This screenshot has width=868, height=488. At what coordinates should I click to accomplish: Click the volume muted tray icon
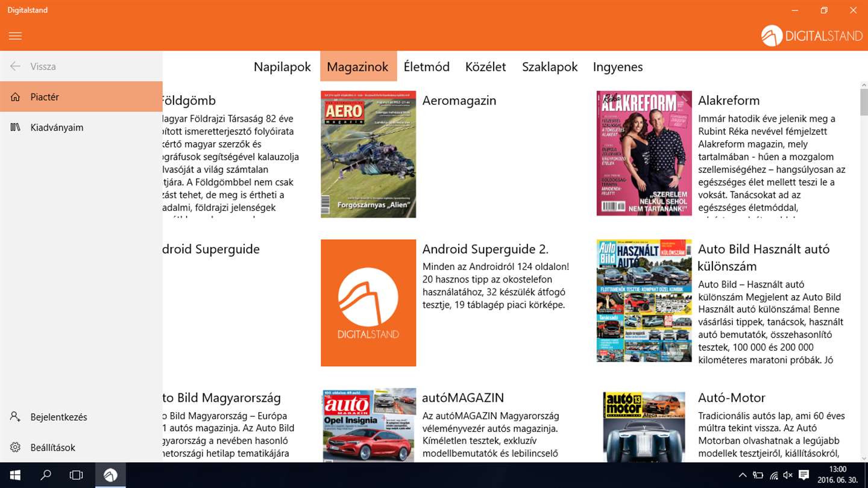click(788, 475)
